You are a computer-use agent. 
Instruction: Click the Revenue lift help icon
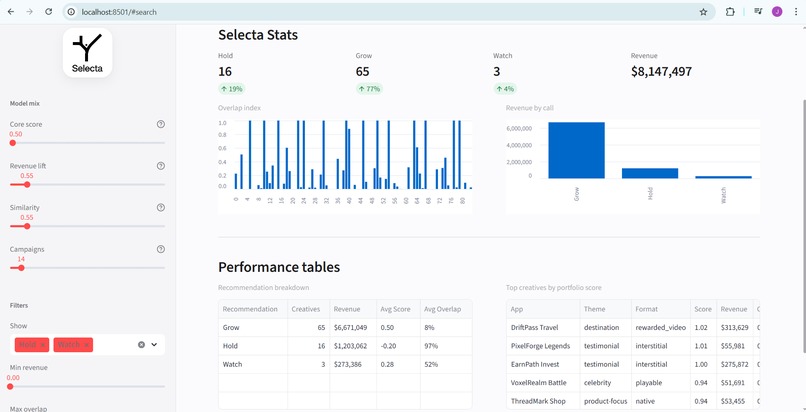[x=160, y=166]
